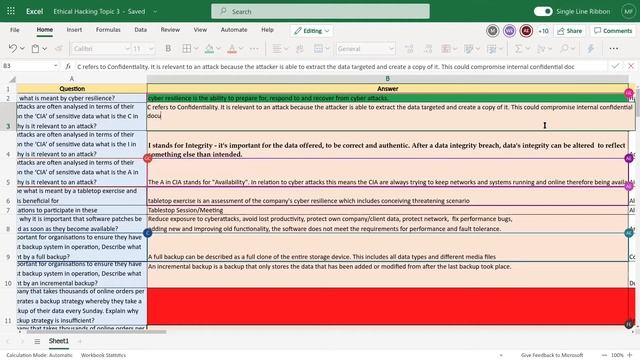The width and height of the screenshot is (640, 360).
Task: Switch to the Formulas tab
Action: pos(108,30)
